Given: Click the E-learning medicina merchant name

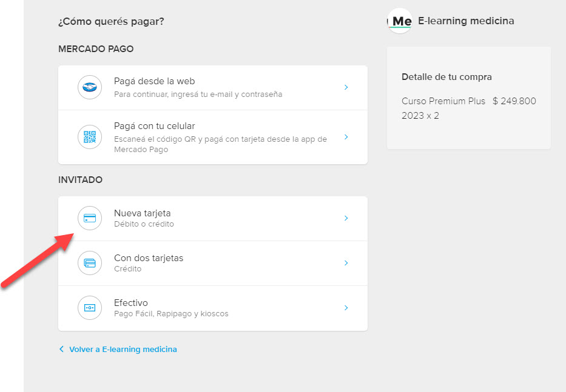Looking at the screenshot, I should (466, 21).
